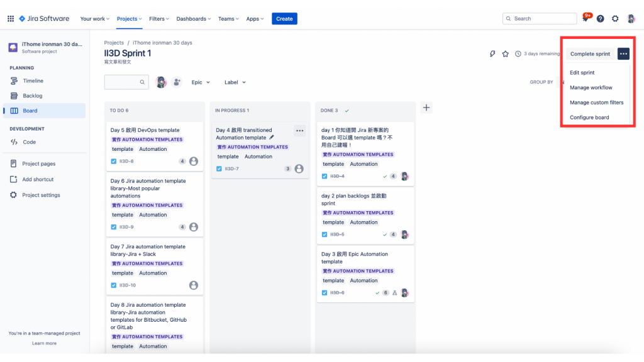
Task: Click assignee avatar on II3D-6 card
Action: coord(404,293)
